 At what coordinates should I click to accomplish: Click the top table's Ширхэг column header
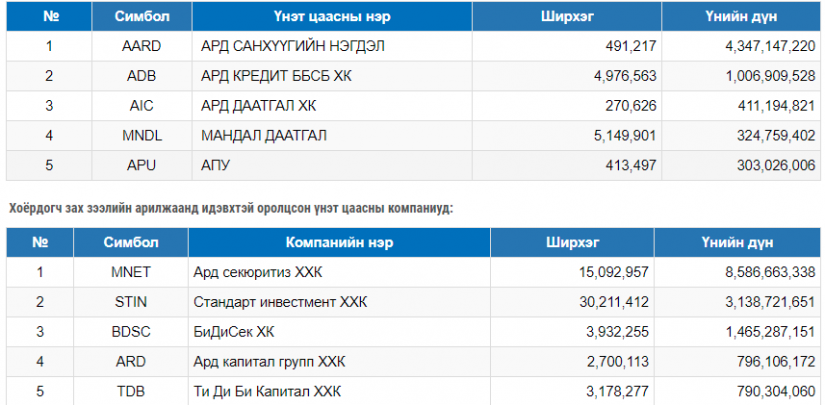(x=567, y=16)
